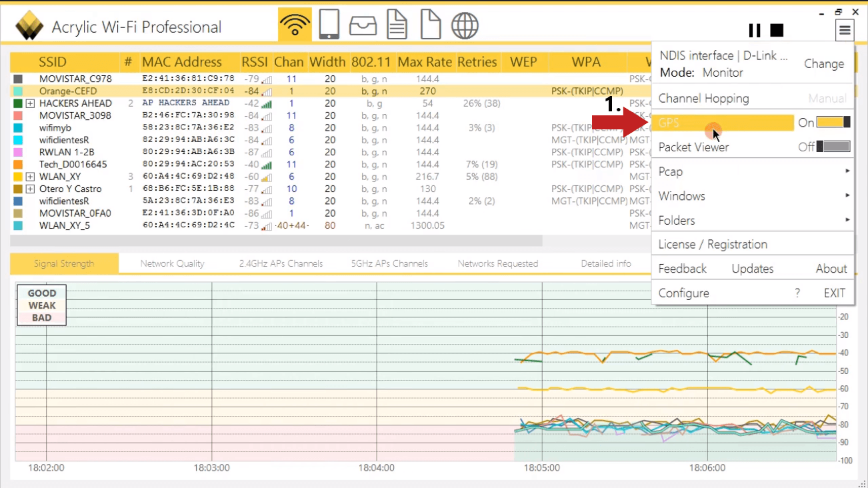The height and width of the screenshot is (488, 868).
Task: Sort by the WPA column header
Action: (586, 62)
